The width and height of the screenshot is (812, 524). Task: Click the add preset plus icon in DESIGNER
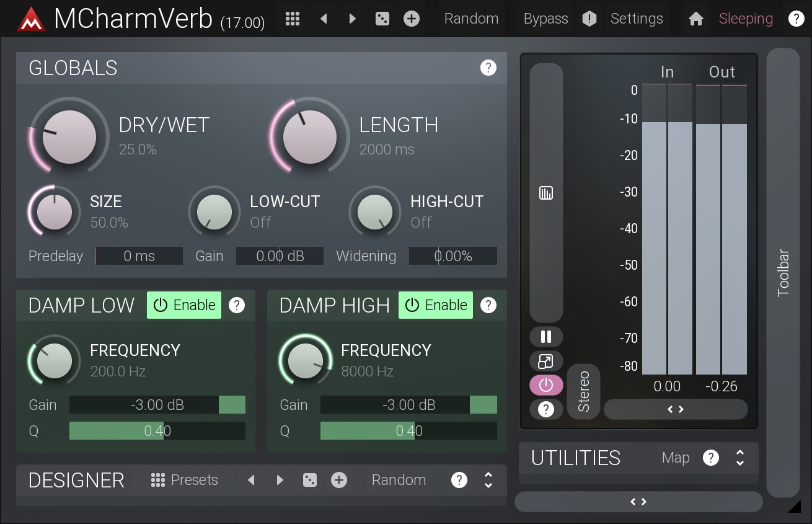click(339, 480)
